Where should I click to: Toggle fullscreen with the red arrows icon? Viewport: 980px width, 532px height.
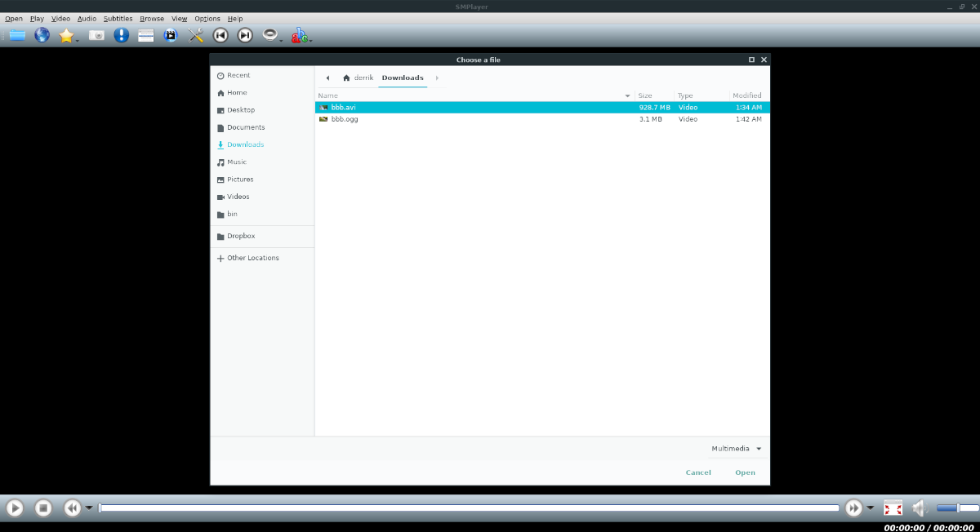893,508
